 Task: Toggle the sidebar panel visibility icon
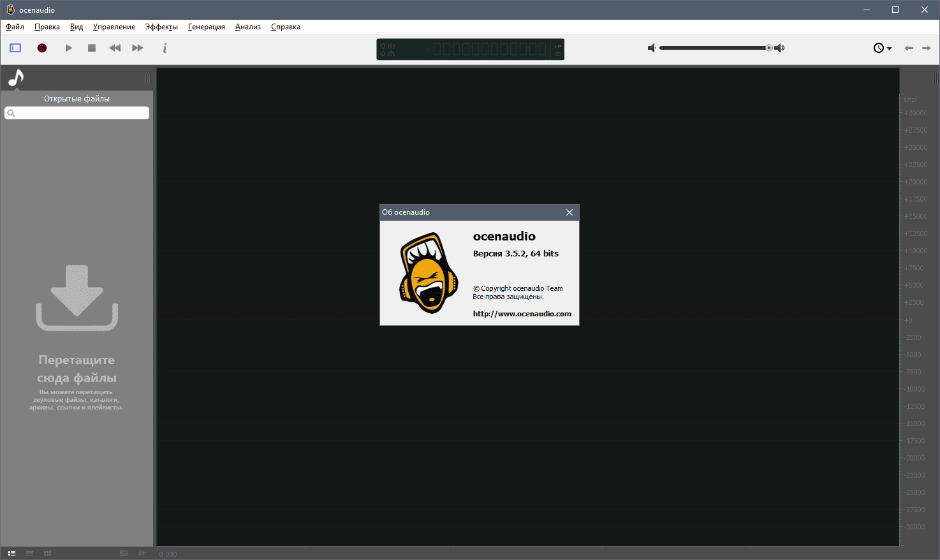15,48
